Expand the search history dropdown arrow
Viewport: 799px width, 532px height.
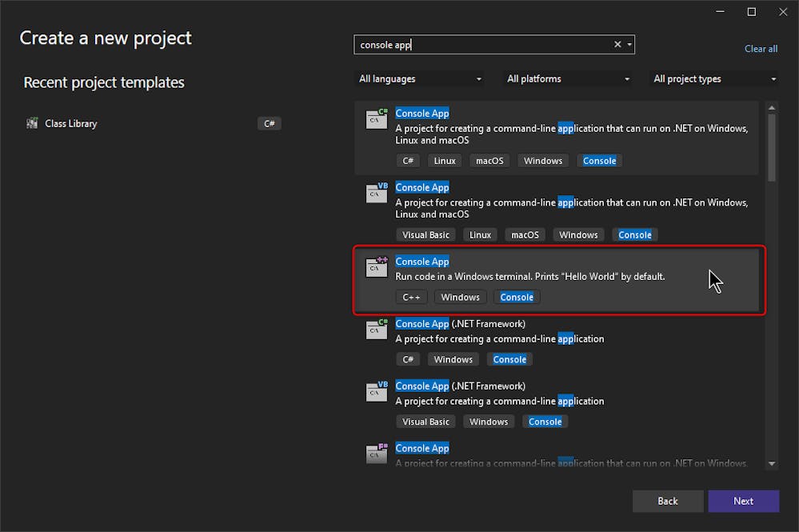coord(629,44)
